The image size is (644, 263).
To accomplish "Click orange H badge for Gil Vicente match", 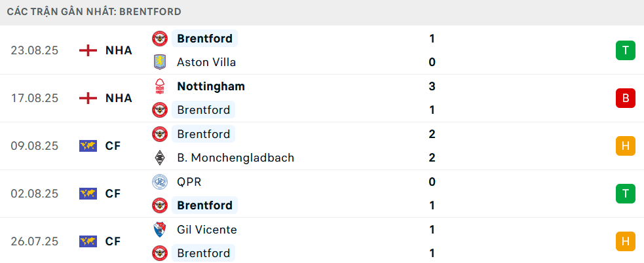I will [626, 241].
